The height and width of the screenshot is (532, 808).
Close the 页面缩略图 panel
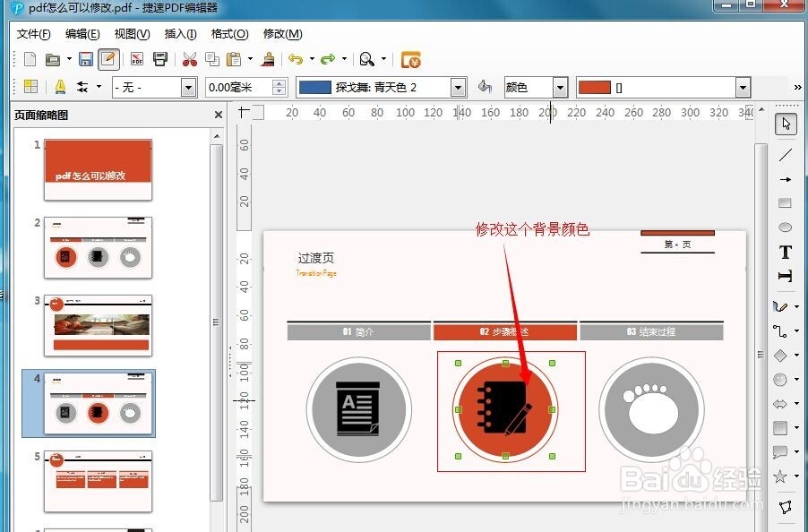pyautogui.click(x=218, y=115)
